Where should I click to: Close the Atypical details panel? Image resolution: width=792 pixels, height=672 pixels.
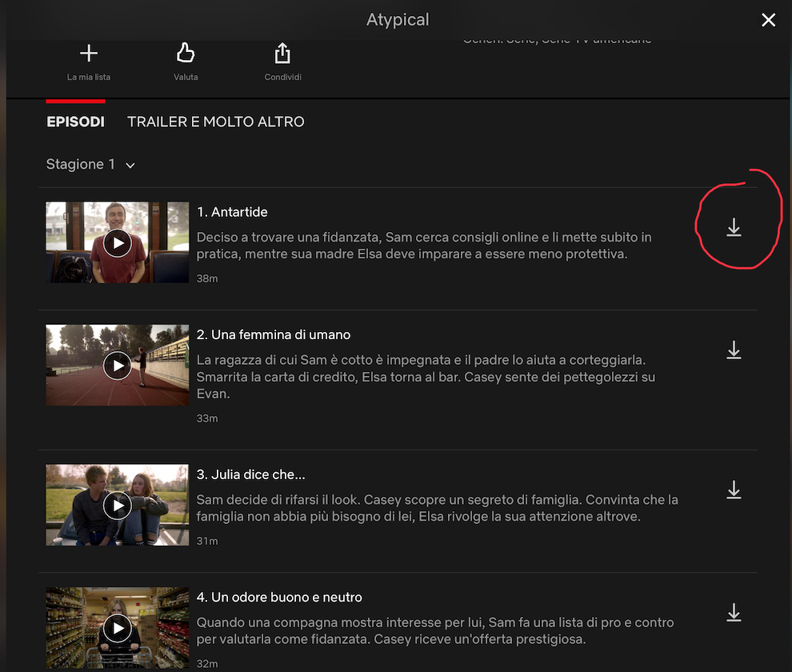pos(768,20)
